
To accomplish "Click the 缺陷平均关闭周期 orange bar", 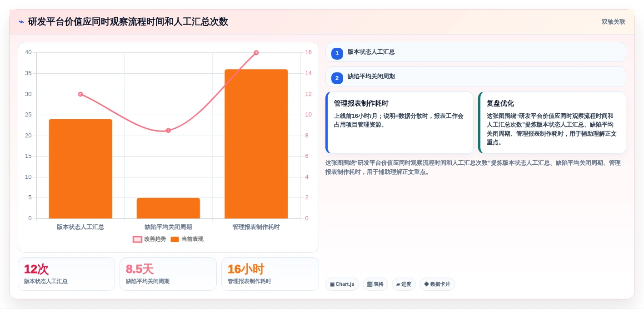I will [x=168, y=208].
